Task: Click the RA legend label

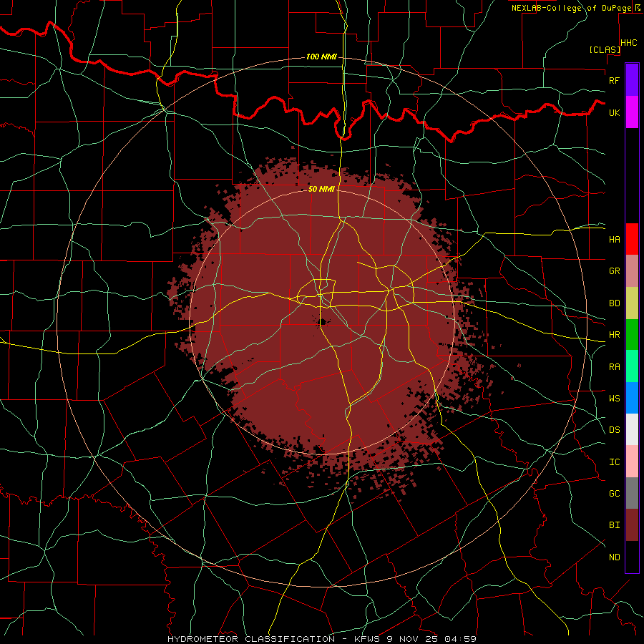Action: coord(615,367)
